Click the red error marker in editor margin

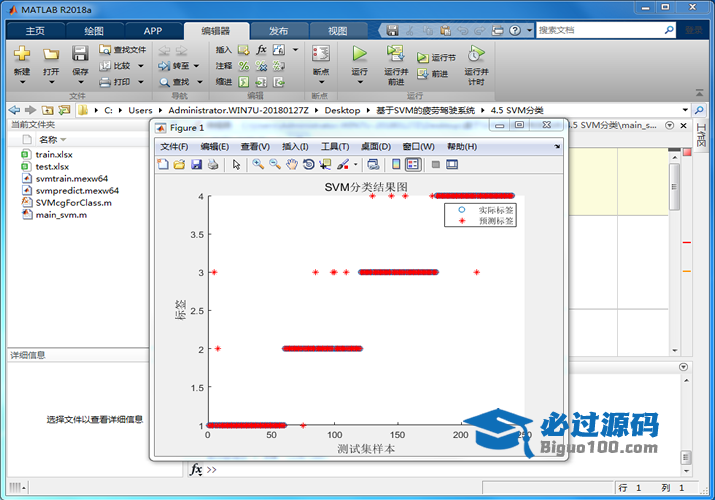coord(687,242)
